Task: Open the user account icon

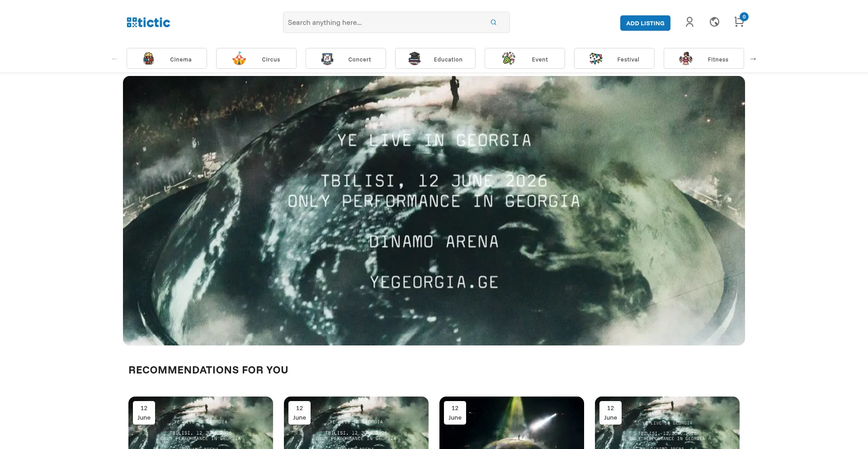Action: click(x=689, y=22)
